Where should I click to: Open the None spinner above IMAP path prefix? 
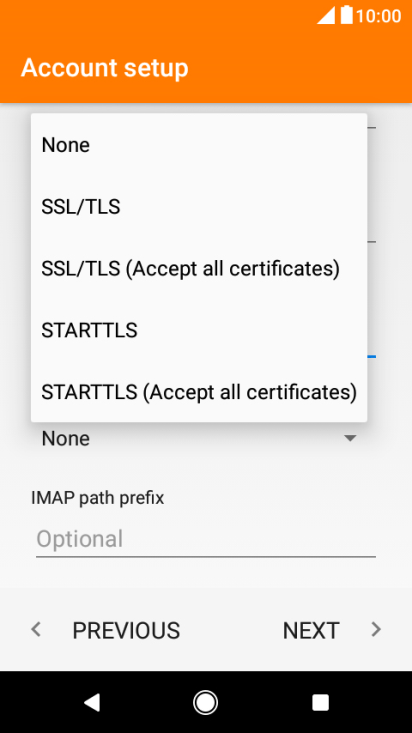[x=199, y=438]
